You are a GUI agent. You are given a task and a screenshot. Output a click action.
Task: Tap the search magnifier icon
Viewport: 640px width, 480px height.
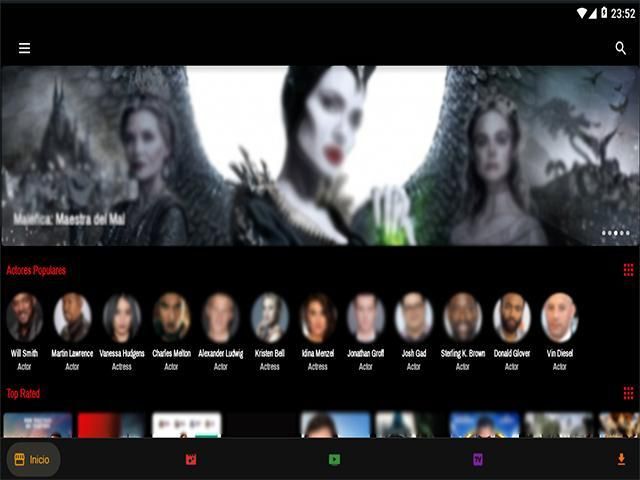(x=621, y=48)
